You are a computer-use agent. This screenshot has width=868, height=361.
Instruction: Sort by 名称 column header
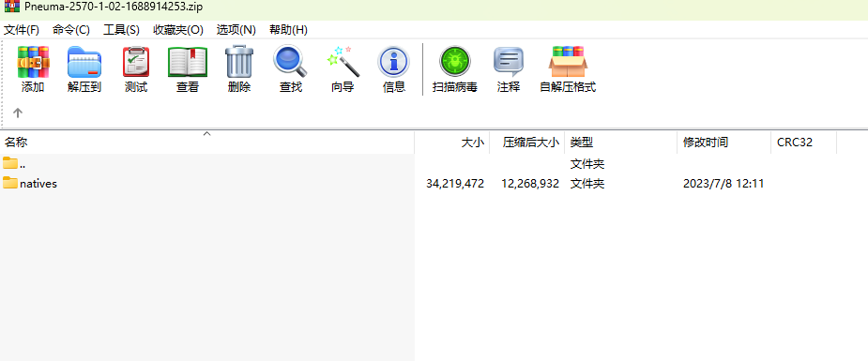pos(207,143)
